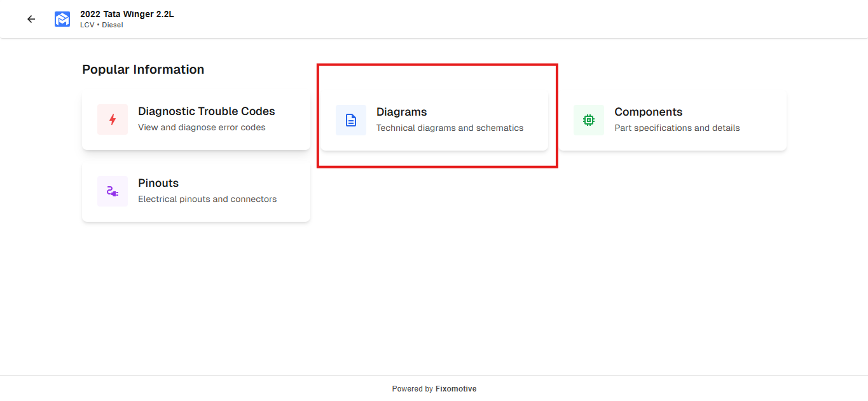The image size is (868, 401).
Task: Click the purple plug Pinouts icon
Action: point(113,191)
